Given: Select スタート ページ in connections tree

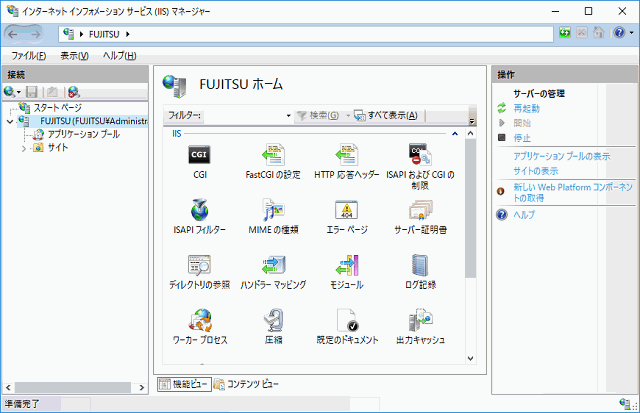Looking at the screenshot, I should point(58,108).
